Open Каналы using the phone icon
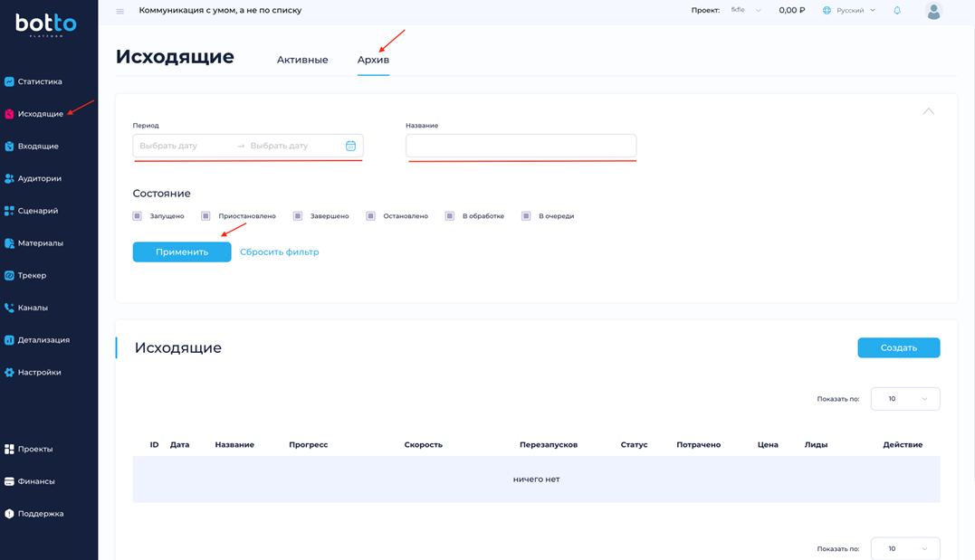 click(x=9, y=308)
